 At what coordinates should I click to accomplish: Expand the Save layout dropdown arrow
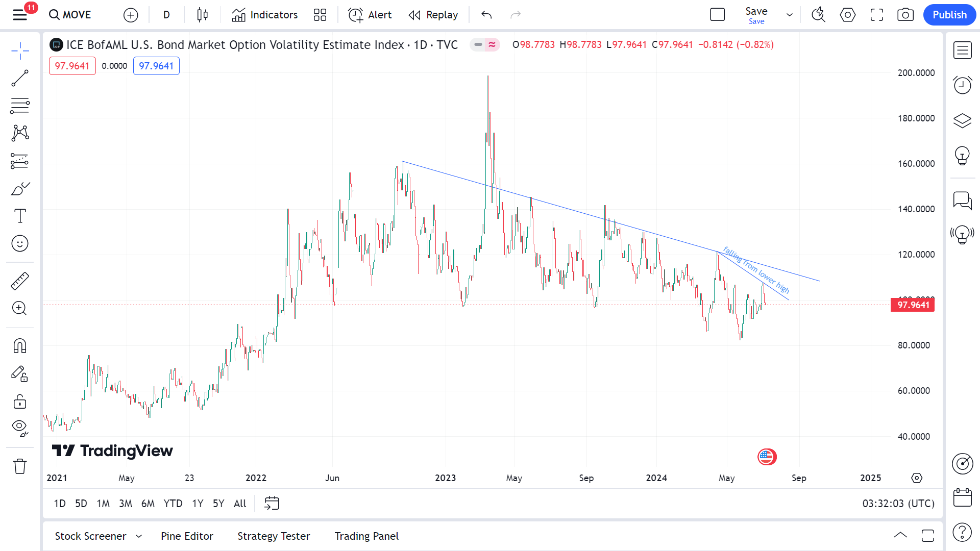click(x=790, y=15)
